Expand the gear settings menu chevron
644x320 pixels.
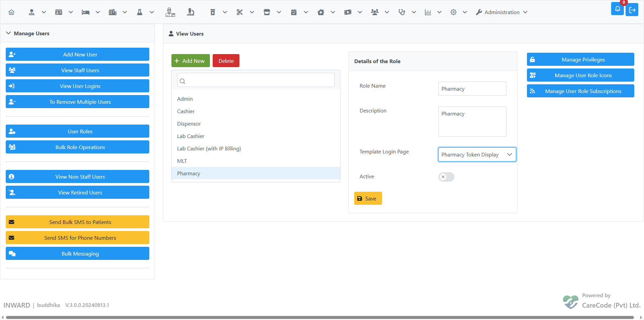click(x=465, y=12)
